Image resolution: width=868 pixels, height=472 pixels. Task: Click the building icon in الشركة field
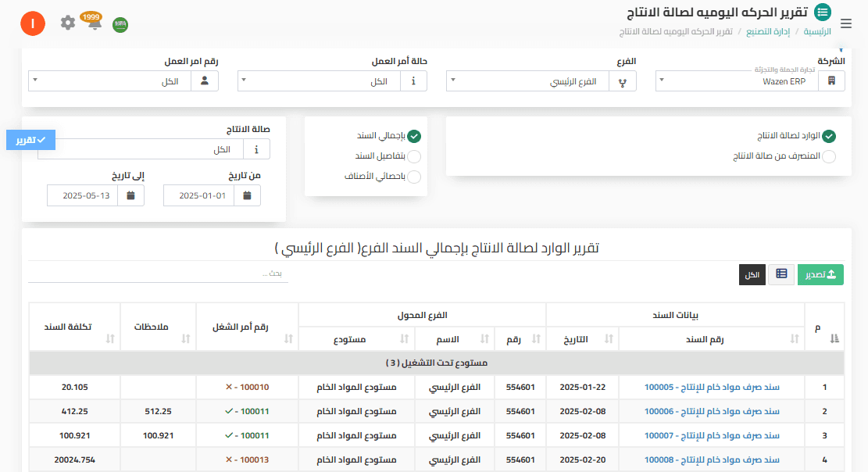[x=830, y=80]
